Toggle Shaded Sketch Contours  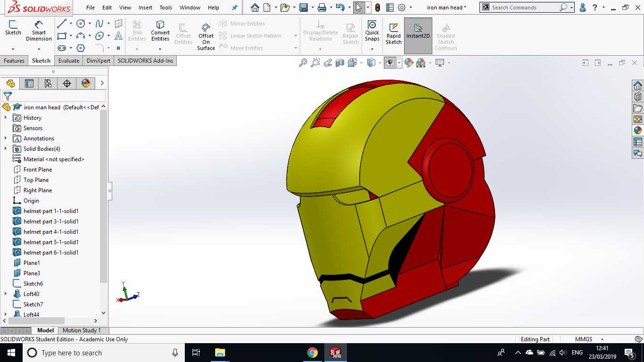click(446, 36)
